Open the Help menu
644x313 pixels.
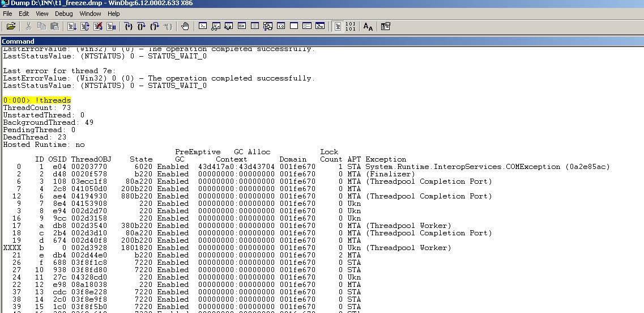click(x=113, y=14)
